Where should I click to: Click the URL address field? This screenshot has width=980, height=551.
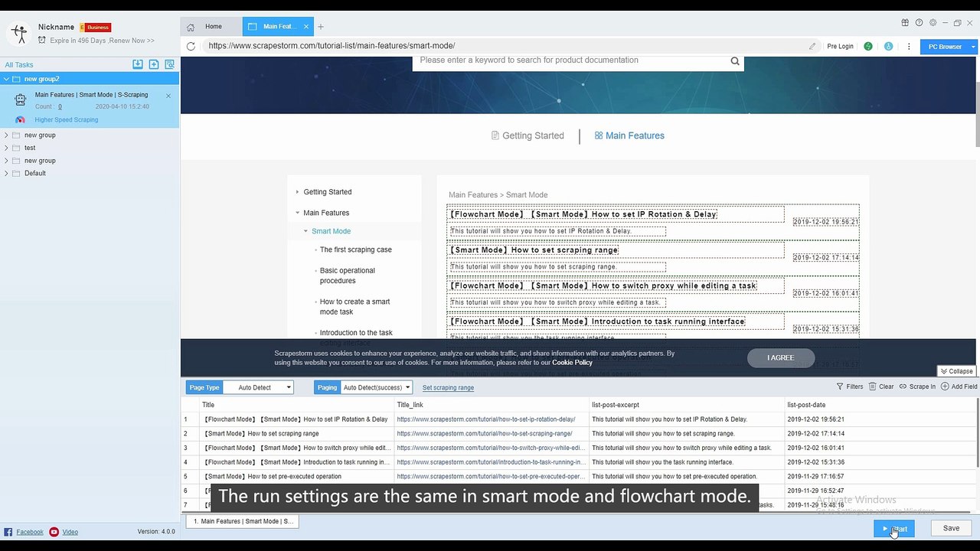506,46
